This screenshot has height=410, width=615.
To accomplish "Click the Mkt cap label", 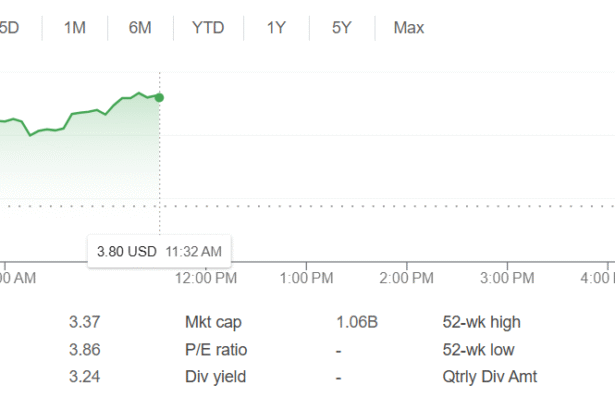I will [x=214, y=323].
